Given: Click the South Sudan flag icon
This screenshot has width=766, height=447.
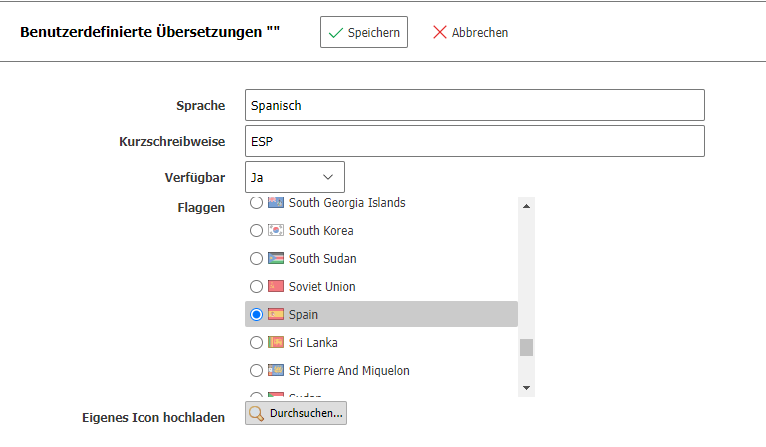Looking at the screenshot, I should [276, 259].
